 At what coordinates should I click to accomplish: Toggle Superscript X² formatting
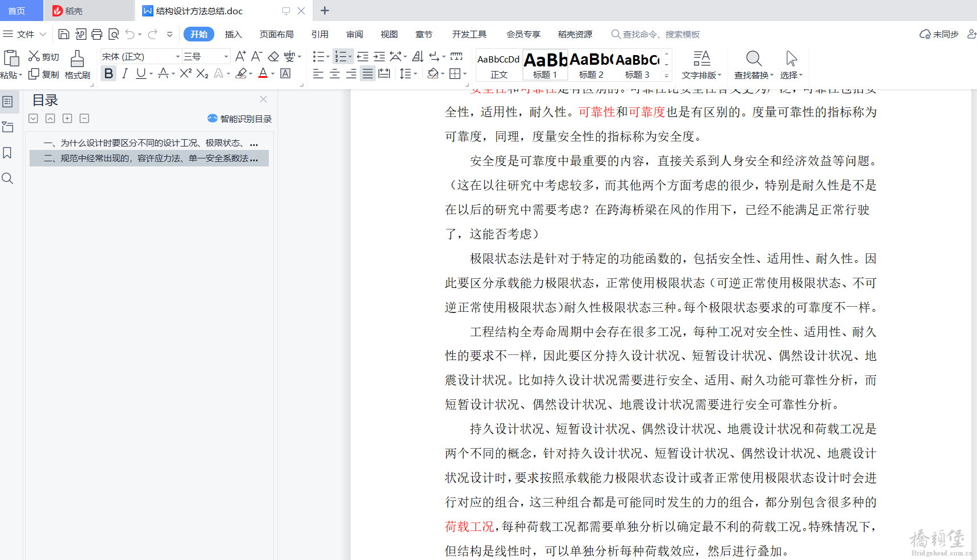point(185,73)
